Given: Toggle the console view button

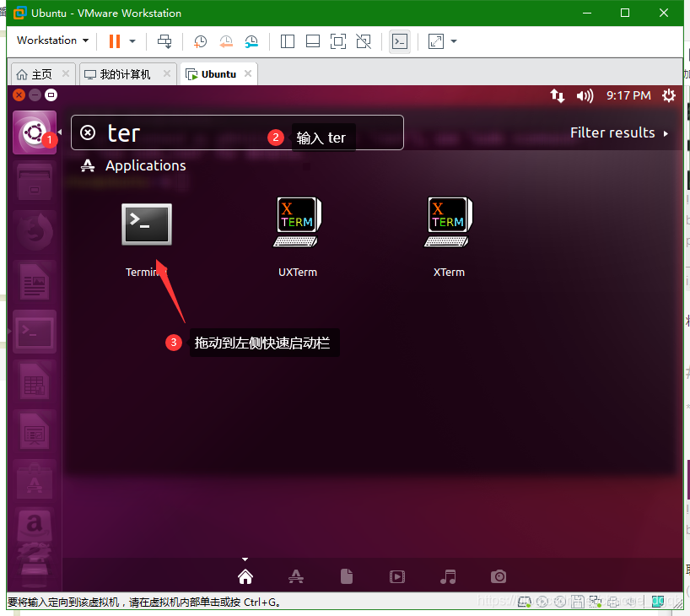Looking at the screenshot, I should [x=400, y=41].
